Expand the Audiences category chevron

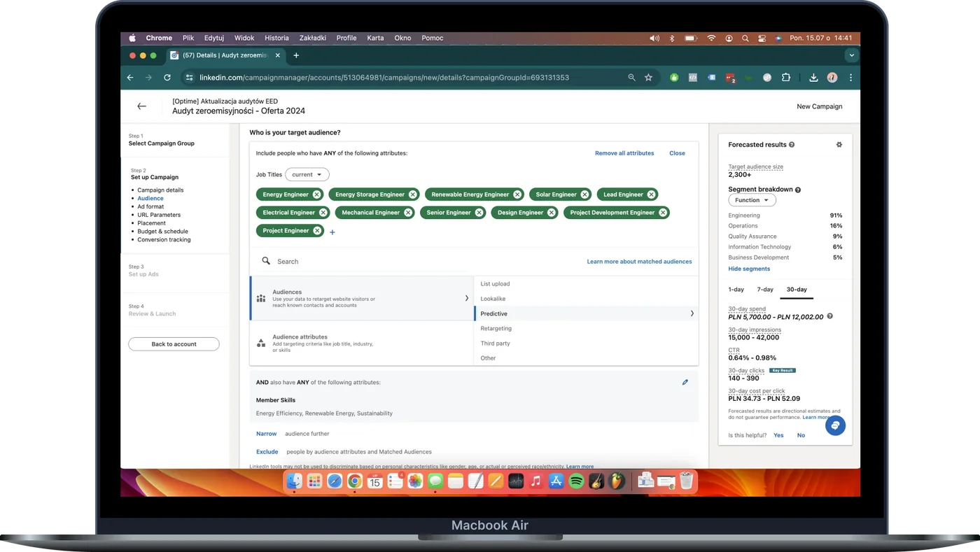(x=466, y=298)
